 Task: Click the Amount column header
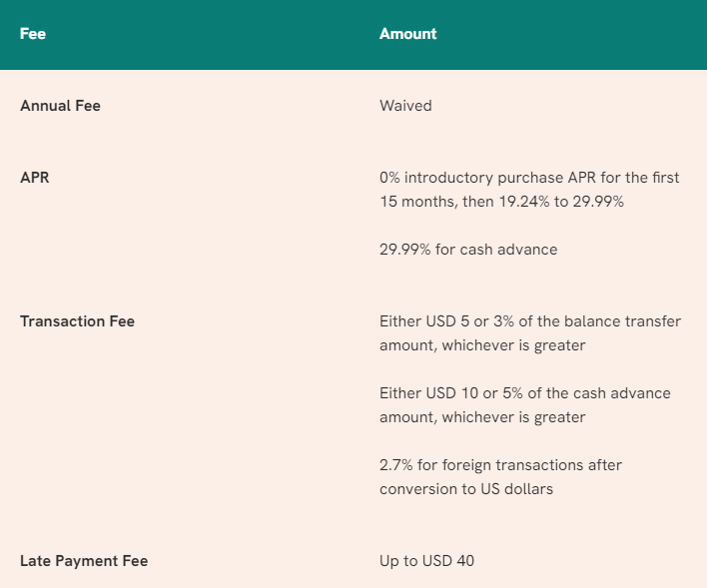coord(408,34)
